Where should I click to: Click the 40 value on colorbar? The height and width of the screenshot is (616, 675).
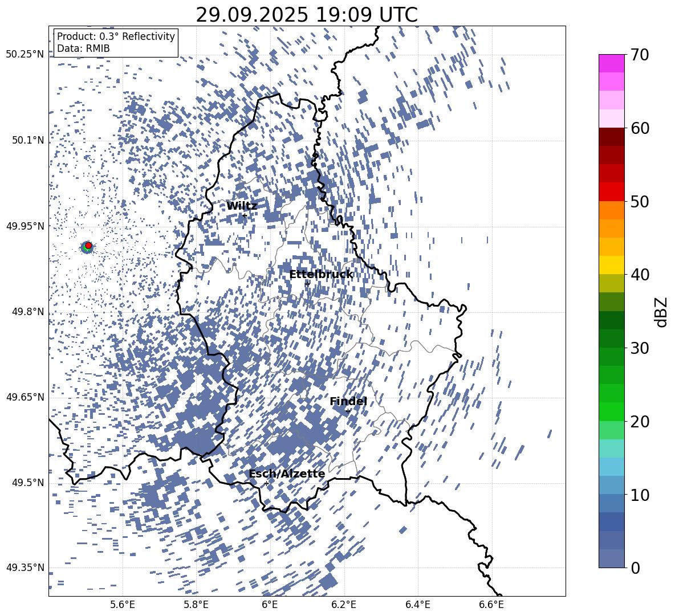[x=640, y=275]
